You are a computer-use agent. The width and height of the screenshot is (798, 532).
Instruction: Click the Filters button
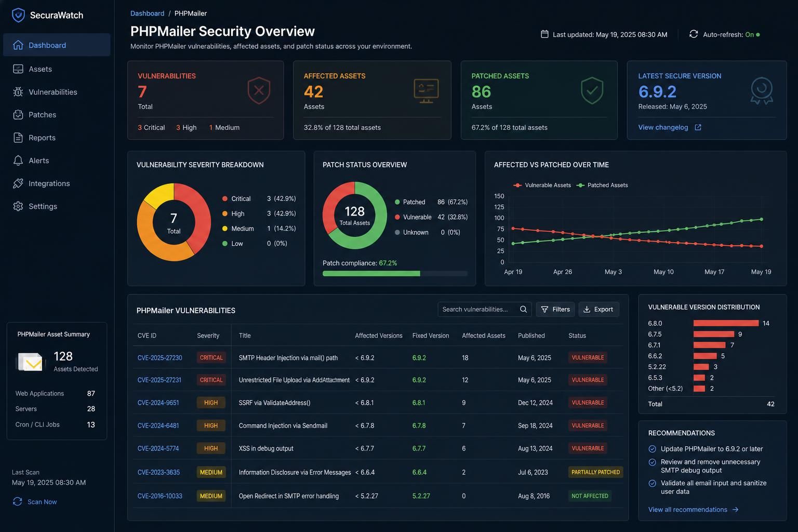click(555, 309)
